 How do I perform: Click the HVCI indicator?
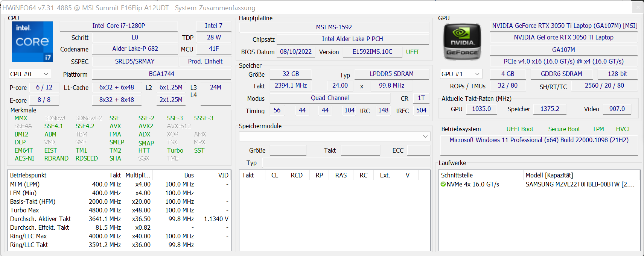tap(623, 129)
